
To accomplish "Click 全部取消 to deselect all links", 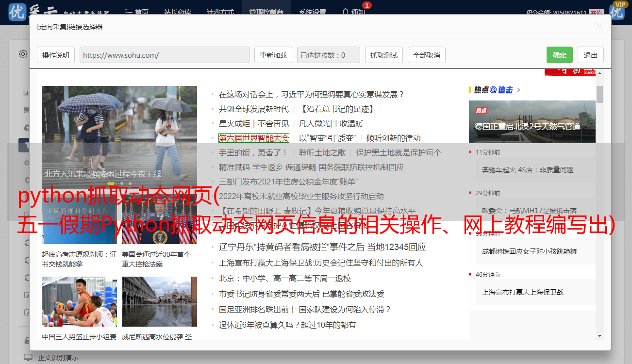I will coord(427,55).
